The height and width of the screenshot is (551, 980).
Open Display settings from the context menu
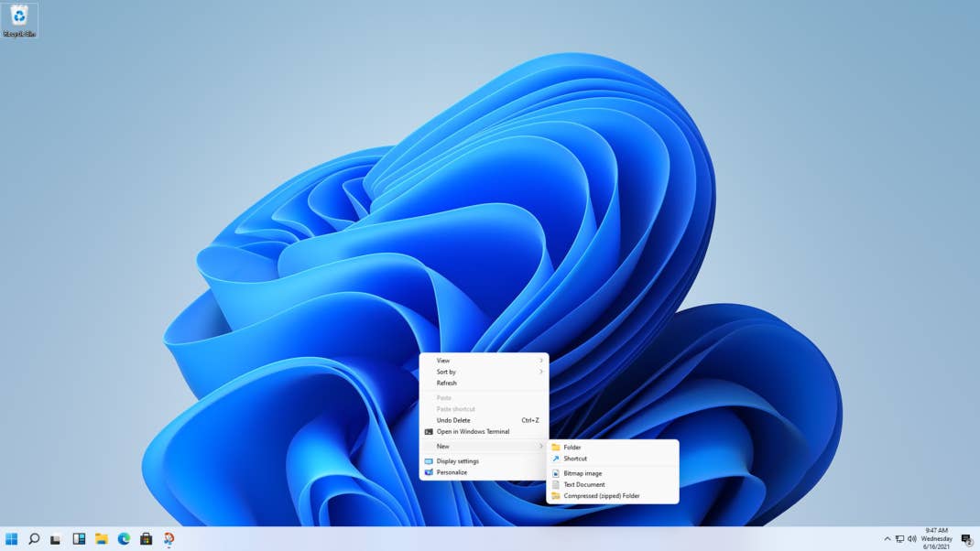coord(484,461)
